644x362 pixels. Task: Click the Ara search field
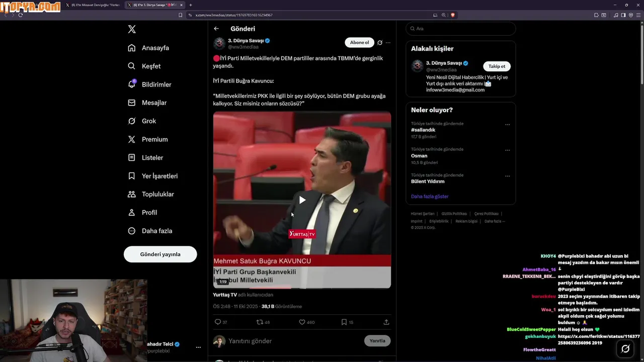(461, 29)
